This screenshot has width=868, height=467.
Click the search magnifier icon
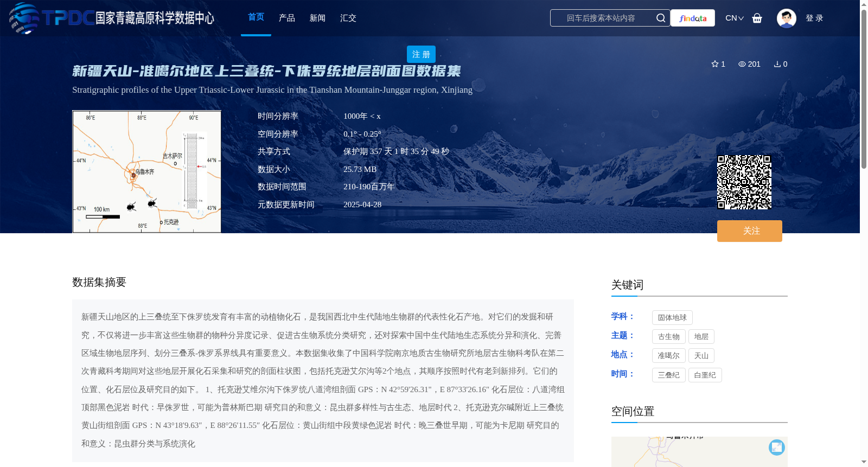coord(660,18)
